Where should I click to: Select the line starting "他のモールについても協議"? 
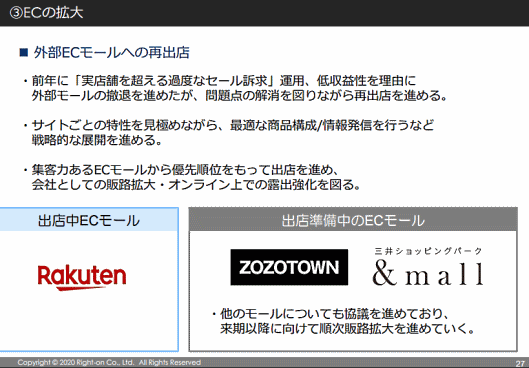pos(334,314)
